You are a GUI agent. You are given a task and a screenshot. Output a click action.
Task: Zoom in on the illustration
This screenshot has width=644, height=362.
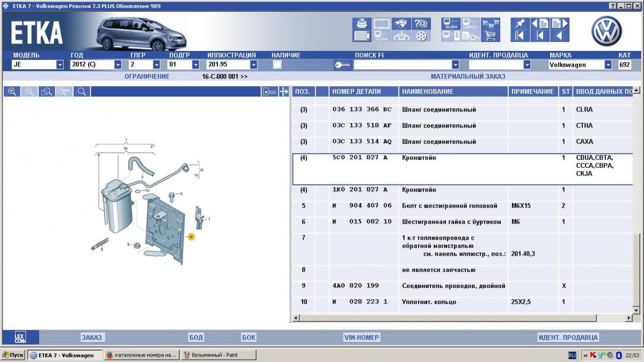pyautogui.click(x=12, y=92)
